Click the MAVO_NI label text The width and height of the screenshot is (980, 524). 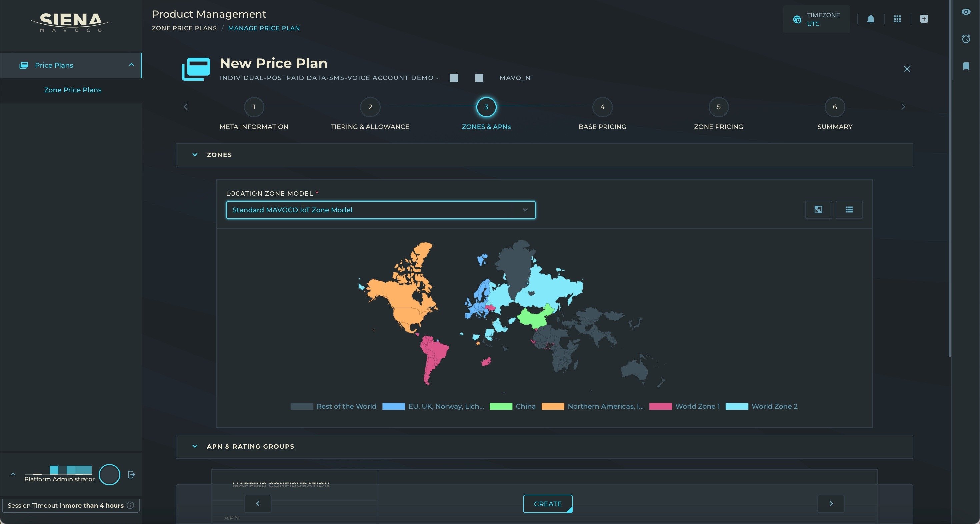pyautogui.click(x=516, y=78)
